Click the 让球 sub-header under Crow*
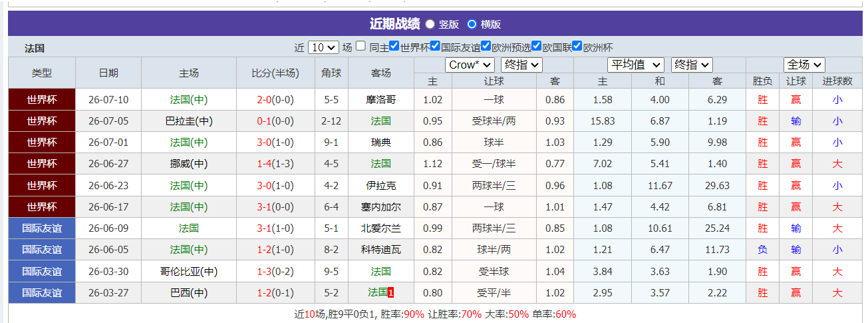 (494, 81)
